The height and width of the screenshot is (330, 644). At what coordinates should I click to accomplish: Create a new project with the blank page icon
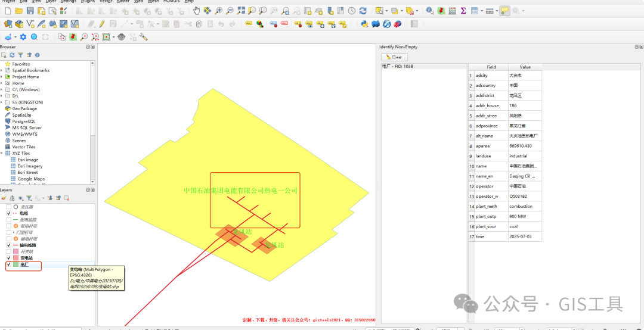[7, 11]
